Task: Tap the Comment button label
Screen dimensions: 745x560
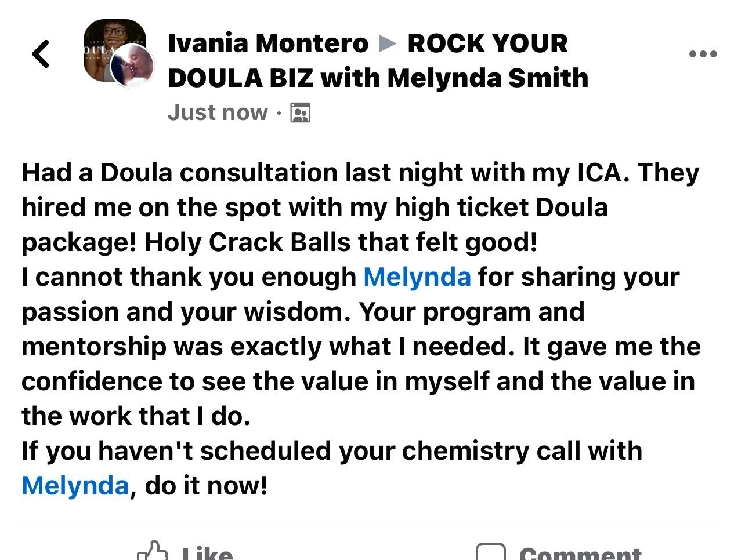Action: [580, 552]
